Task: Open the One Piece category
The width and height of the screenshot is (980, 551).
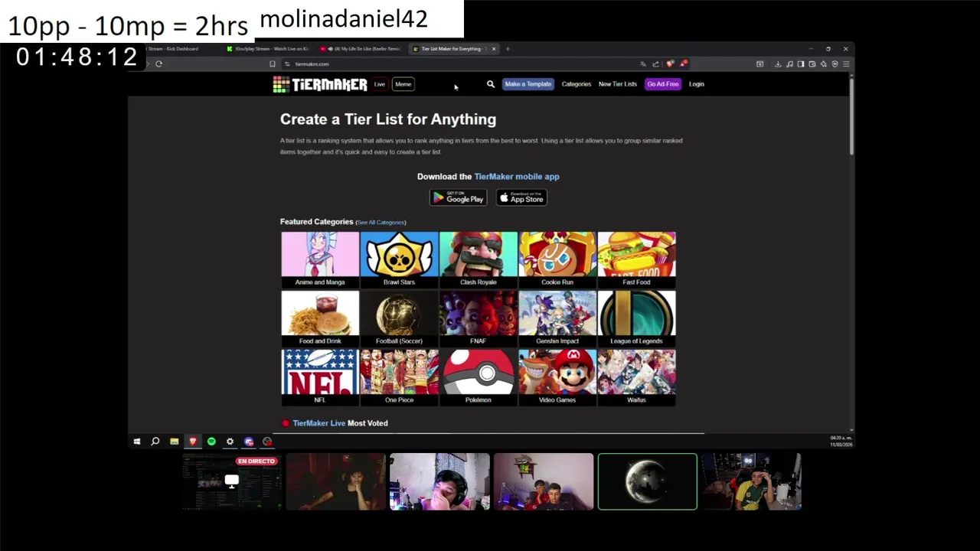Action: [x=399, y=377]
